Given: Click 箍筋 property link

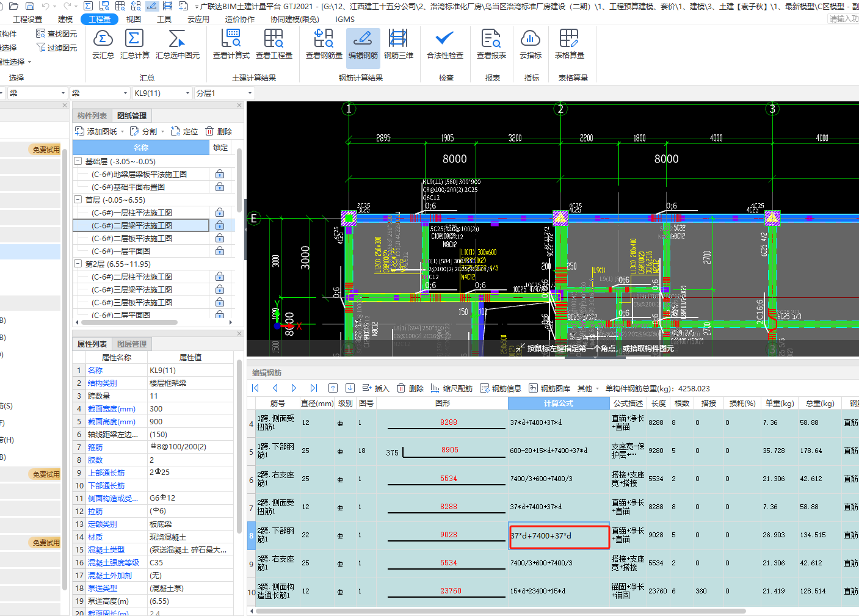Looking at the screenshot, I should (x=95, y=447).
